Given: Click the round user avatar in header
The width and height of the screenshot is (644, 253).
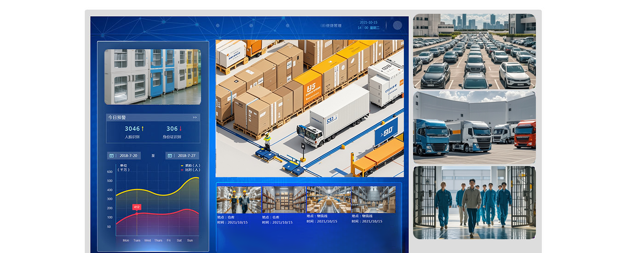Looking at the screenshot, I should [397, 25].
